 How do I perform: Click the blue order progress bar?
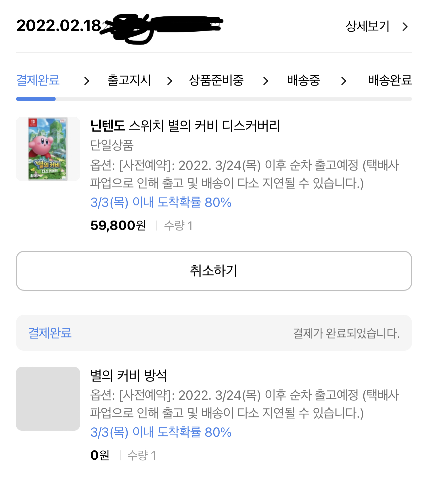point(36,99)
